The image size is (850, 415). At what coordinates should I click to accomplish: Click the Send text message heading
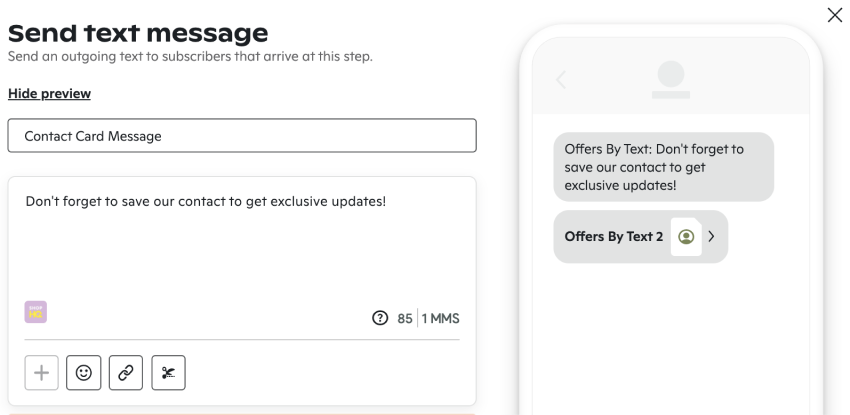tap(138, 33)
